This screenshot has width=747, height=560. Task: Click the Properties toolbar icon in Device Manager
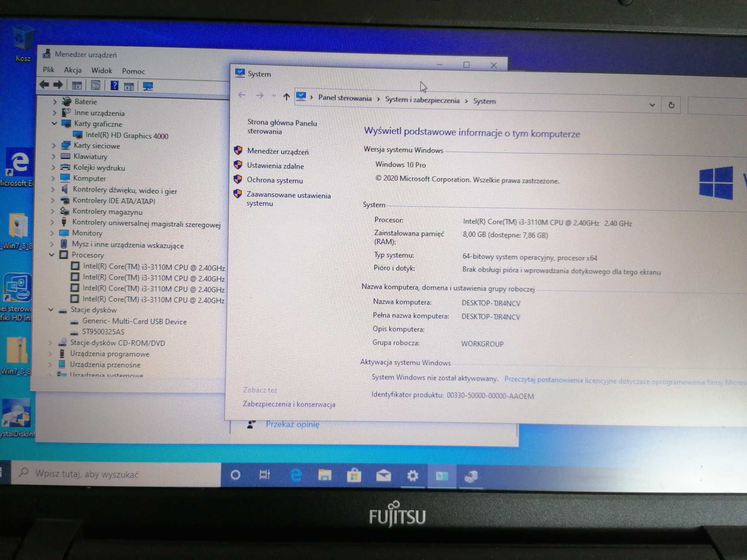point(96,85)
